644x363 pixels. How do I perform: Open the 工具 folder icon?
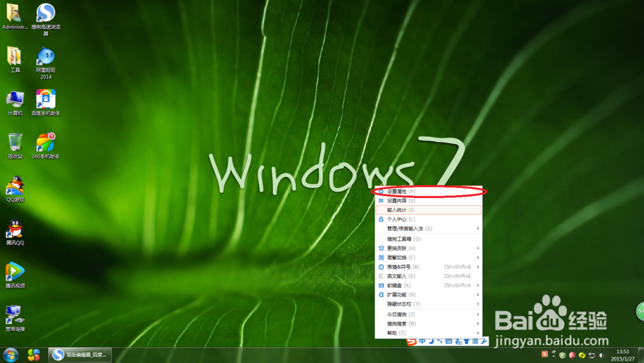click(x=14, y=59)
